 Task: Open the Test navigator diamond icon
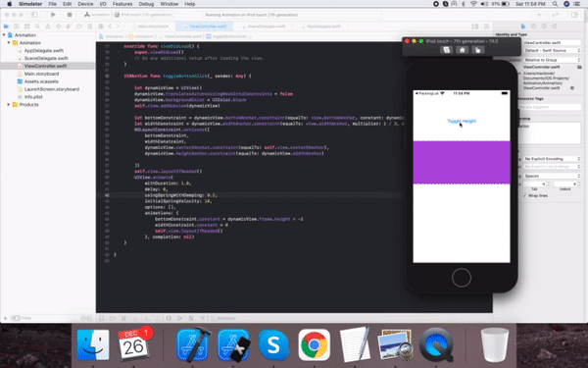(x=58, y=26)
